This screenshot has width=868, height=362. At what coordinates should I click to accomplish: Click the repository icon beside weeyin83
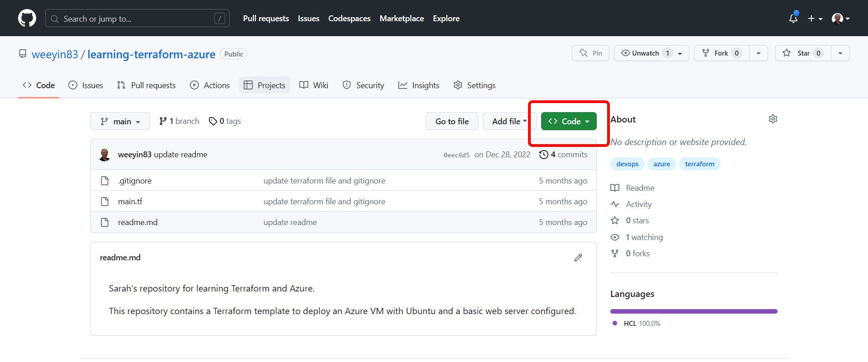(x=23, y=54)
